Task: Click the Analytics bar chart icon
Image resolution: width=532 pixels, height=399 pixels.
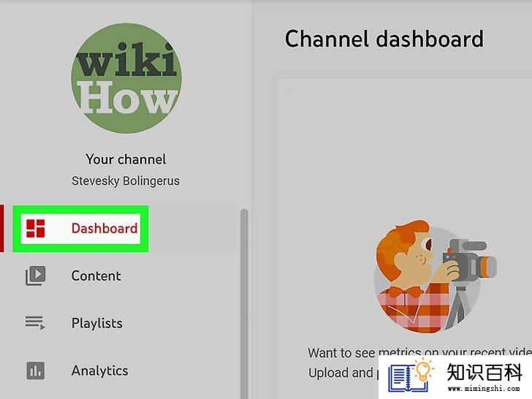Action: [x=36, y=370]
